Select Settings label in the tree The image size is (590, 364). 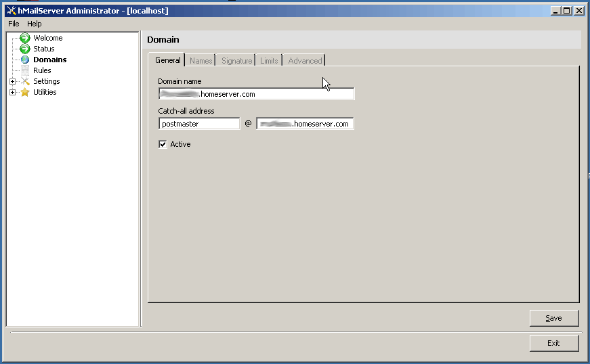click(46, 81)
